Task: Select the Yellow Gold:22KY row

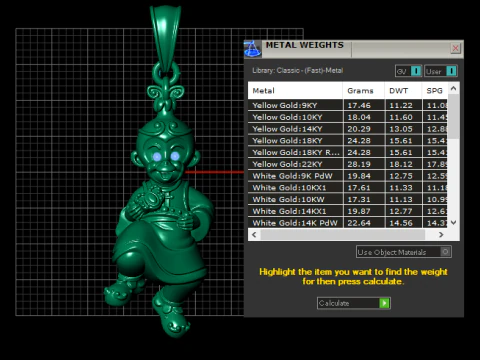Action: pos(348,164)
